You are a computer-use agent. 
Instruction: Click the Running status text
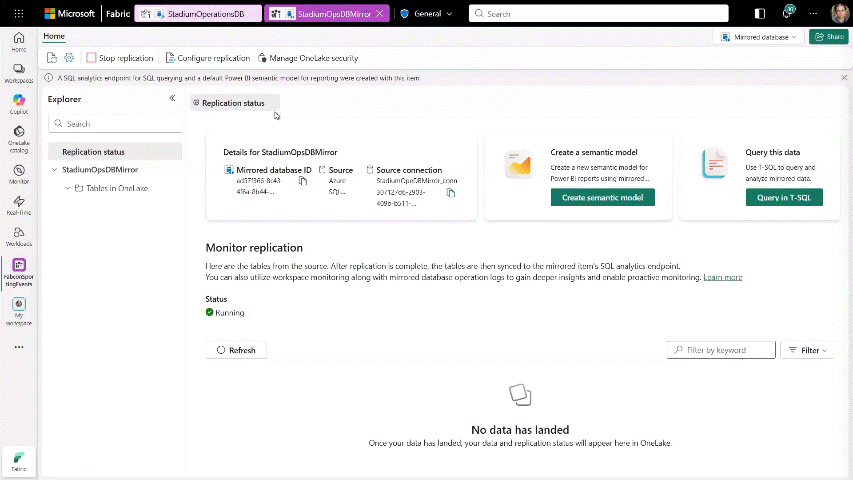tap(230, 313)
